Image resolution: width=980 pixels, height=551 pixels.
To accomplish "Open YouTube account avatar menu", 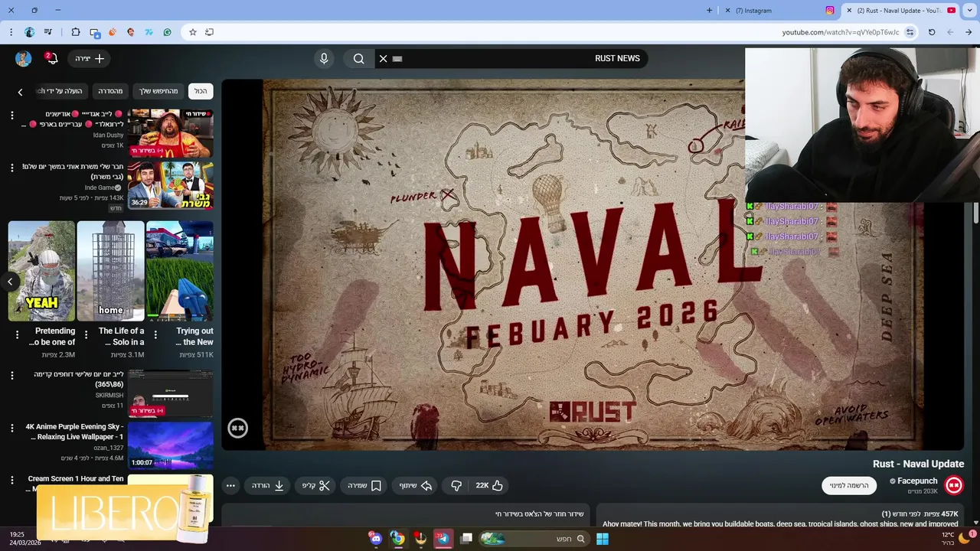I will 23,58.
